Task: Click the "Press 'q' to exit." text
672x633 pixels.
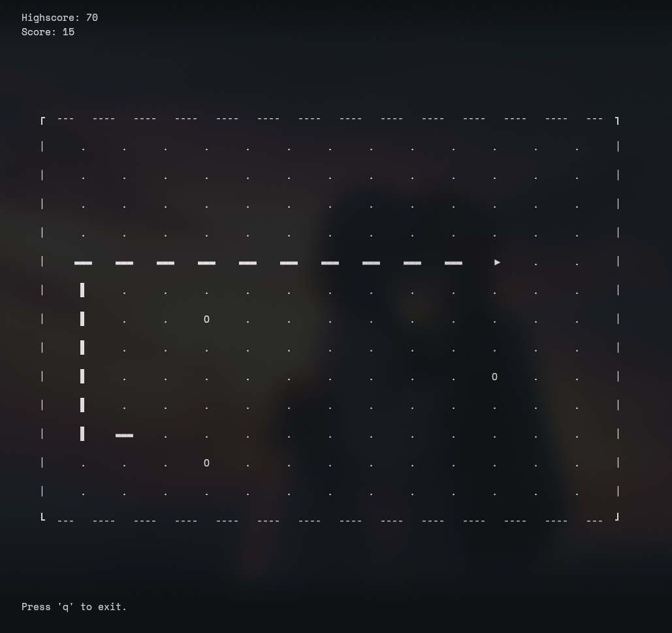Action: tap(74, 607)
